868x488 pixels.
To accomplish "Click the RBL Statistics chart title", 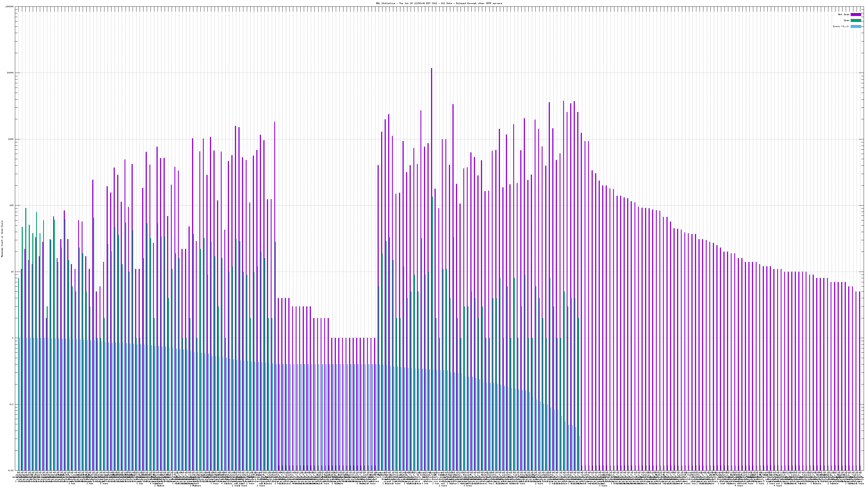I will pos(439,3).
